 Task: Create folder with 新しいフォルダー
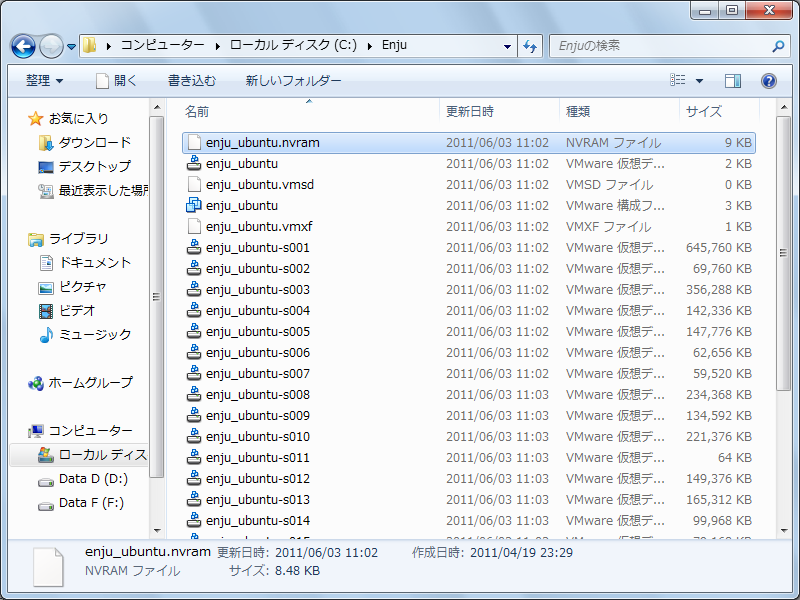tap(293, 81)
